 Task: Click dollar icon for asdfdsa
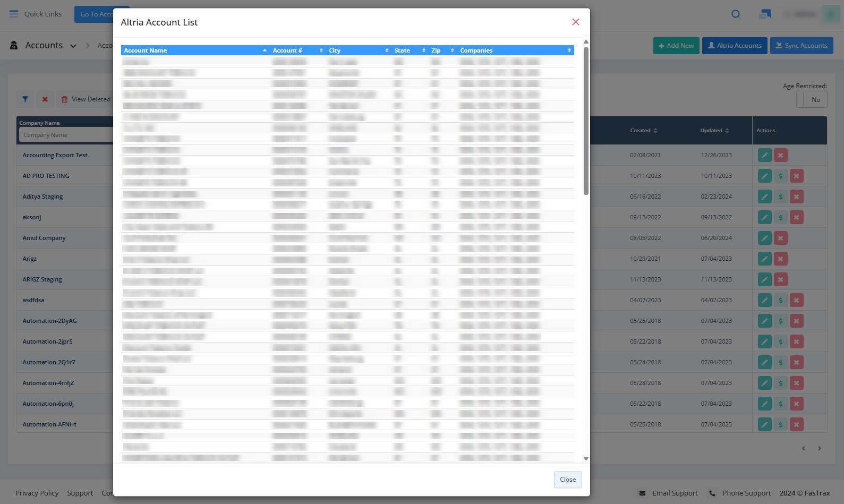click(x=780, y=300)
